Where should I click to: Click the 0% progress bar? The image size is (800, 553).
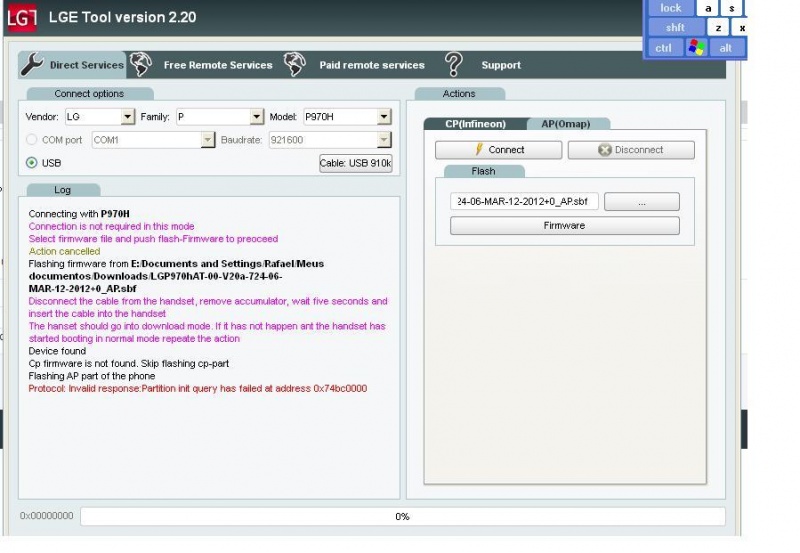tap(403, 516)
